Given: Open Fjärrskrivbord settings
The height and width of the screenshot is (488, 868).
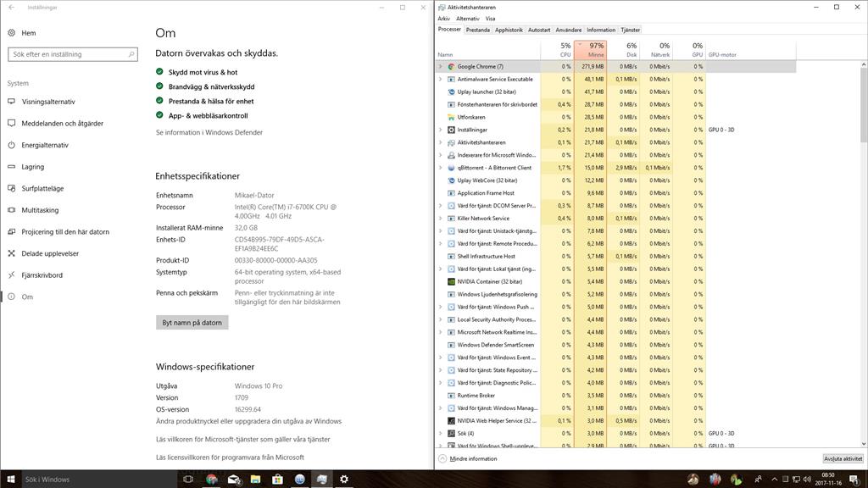Looking at the screenshot, I should (x=42, y=275).
